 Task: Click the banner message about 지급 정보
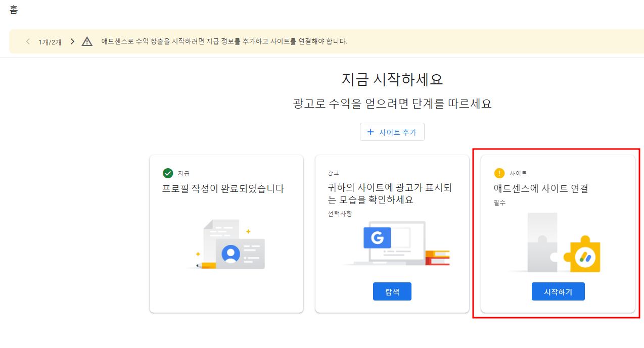pyautogui.click(x=224, y=41)
